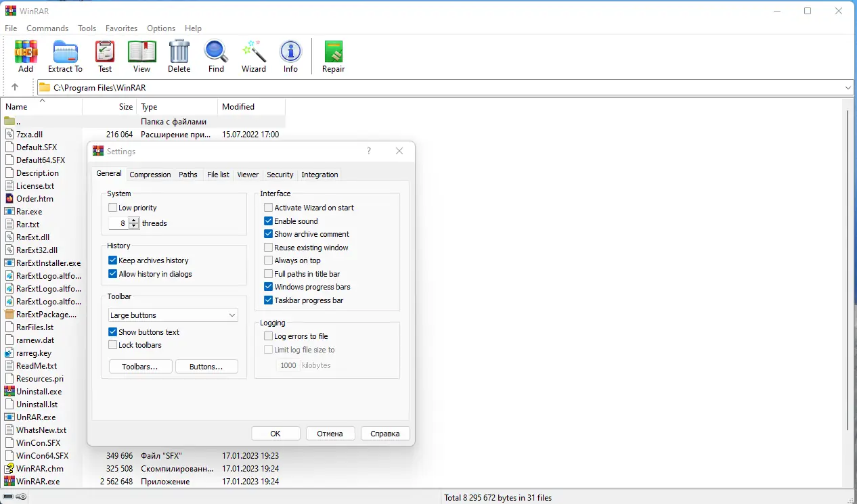
Task: Click the question mark help in Settings title
Action: click(x=369, y=152)
